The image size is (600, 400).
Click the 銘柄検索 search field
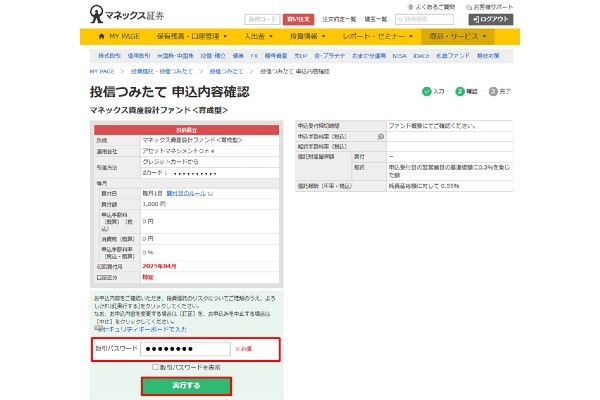(424, 19)
